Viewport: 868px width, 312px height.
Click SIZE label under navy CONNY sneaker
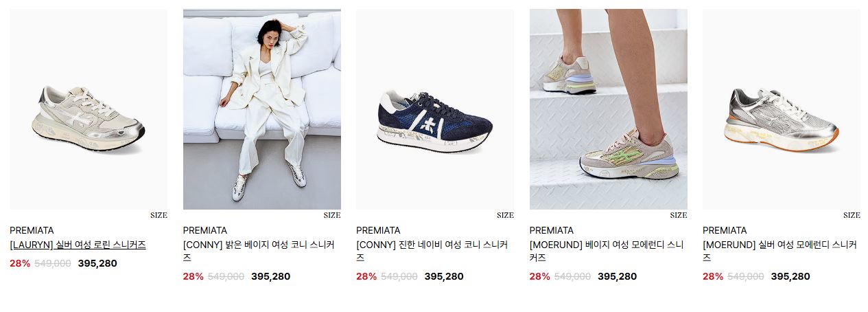tap(505, 215)
